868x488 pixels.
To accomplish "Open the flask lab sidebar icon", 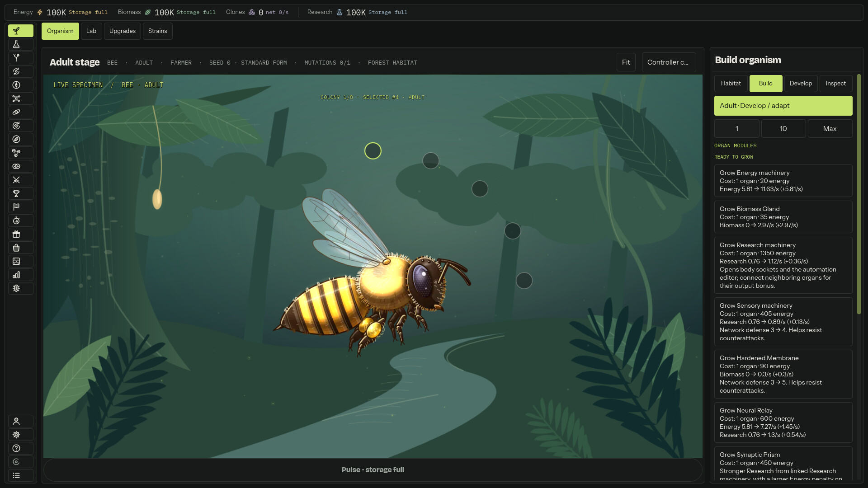I will (x=20, y=44).
